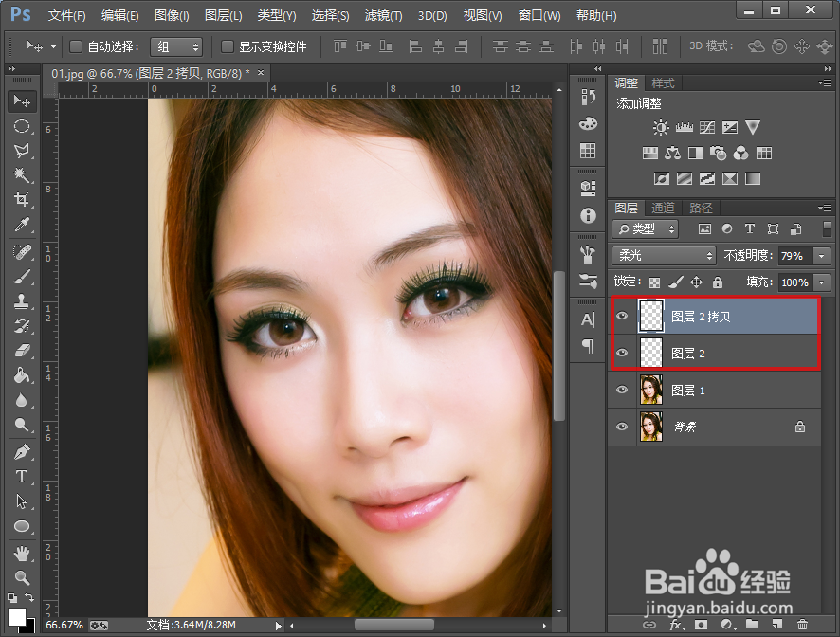Select the Move tool in toolbox

pyautogui.click(x=22, y=101)
